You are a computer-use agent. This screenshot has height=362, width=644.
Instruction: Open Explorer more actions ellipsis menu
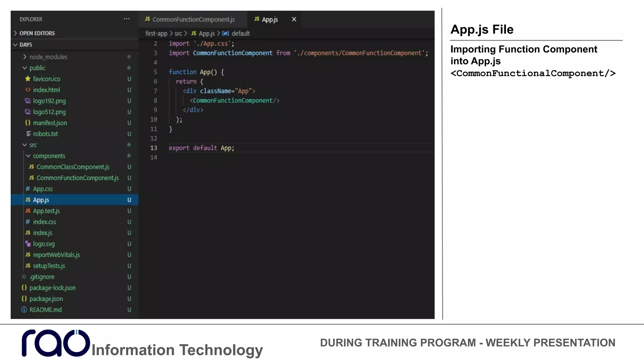126,19
